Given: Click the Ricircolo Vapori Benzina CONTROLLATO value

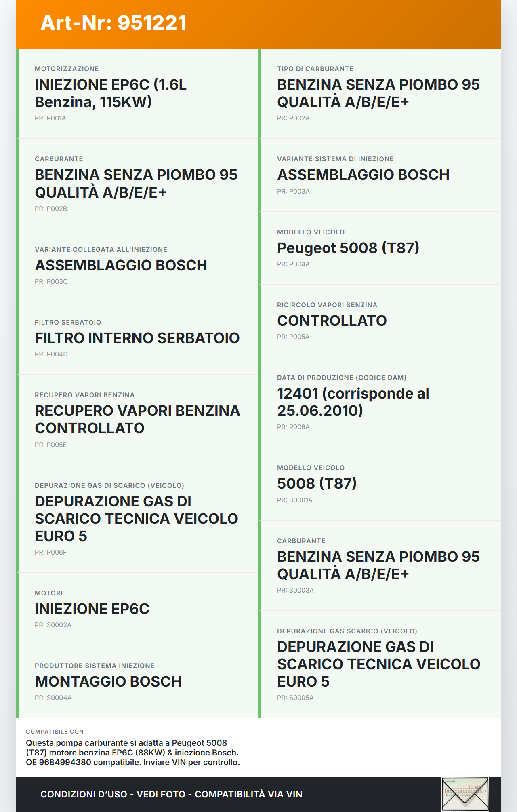Looking at the screenshot, I should coord(332,321).
